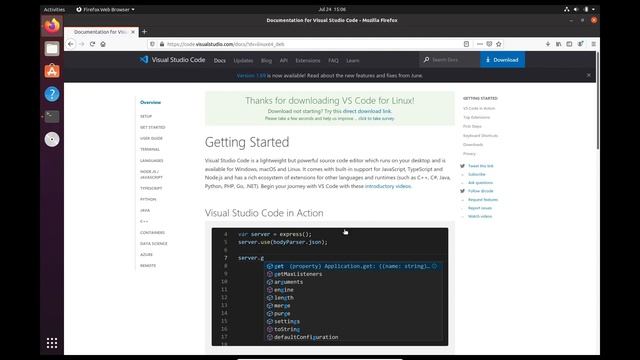640x360 pixels.
Task: Show applications grid in the dock
Action: (52, 343)
